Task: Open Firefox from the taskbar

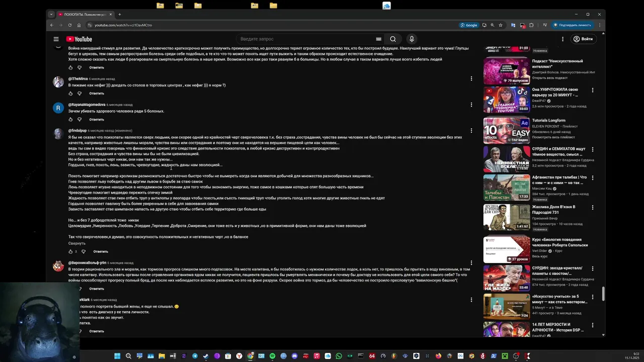Action: click(438, 356)
